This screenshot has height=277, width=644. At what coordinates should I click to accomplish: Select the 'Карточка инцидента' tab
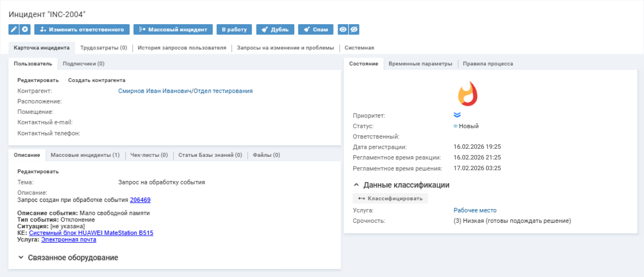pos(42,48)
